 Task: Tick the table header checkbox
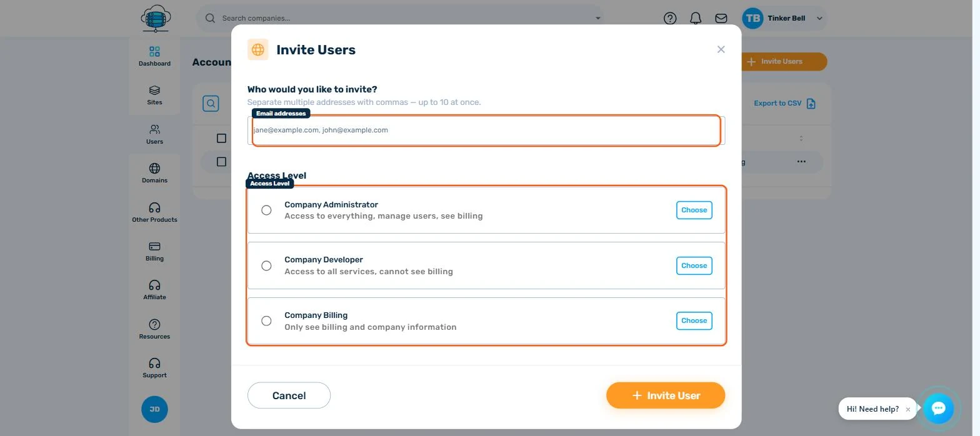tap(221, 138)
